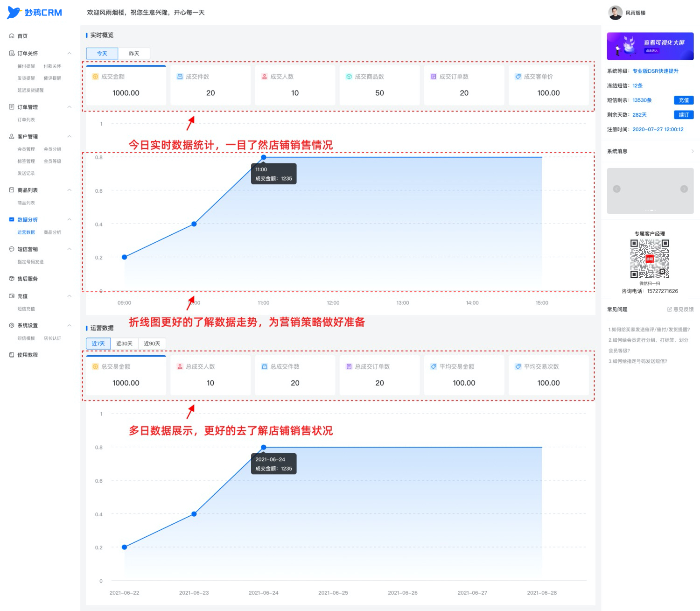The image size is (700, 611).
Task: Select the 成交客单价 metric card
Action: tap(548, 85)
